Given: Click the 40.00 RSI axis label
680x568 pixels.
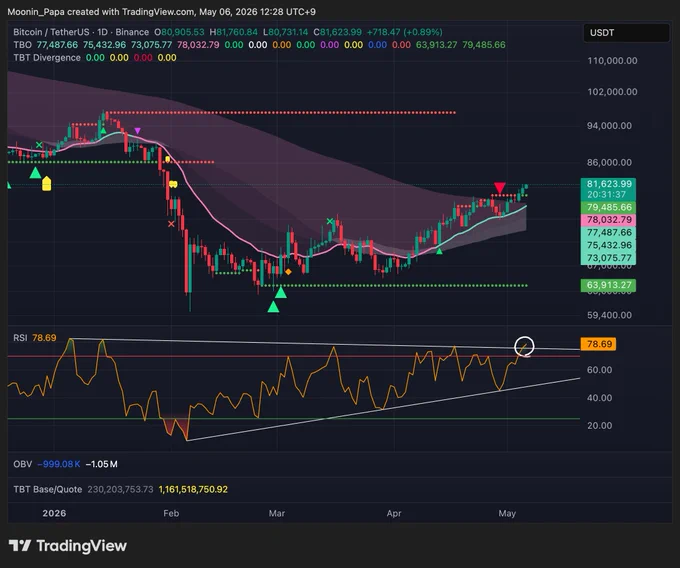Looking at the screenshot, I should click(x=599, y=398).
